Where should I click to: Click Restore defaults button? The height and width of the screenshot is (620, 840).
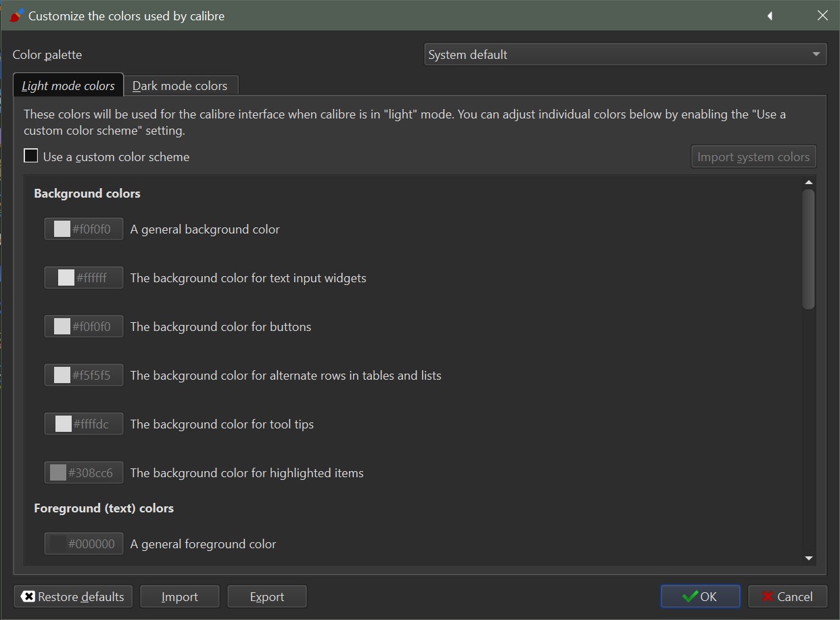[x=73, y=596]
